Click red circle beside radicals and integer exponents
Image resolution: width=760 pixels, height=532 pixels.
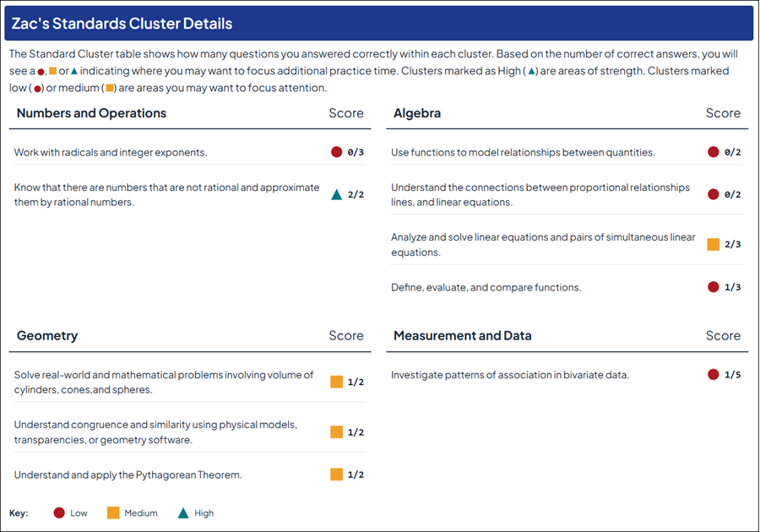pyautogui.click(x=337, y=152)
